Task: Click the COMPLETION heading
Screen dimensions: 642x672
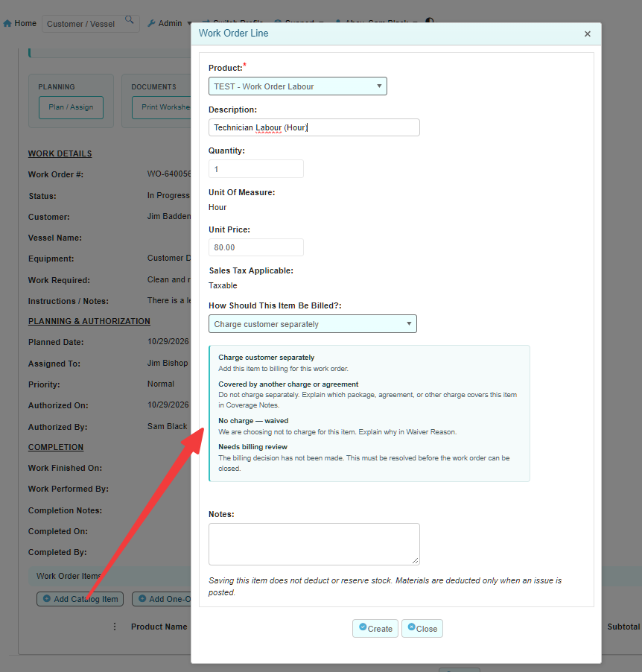Action: (x=56, y=447)
